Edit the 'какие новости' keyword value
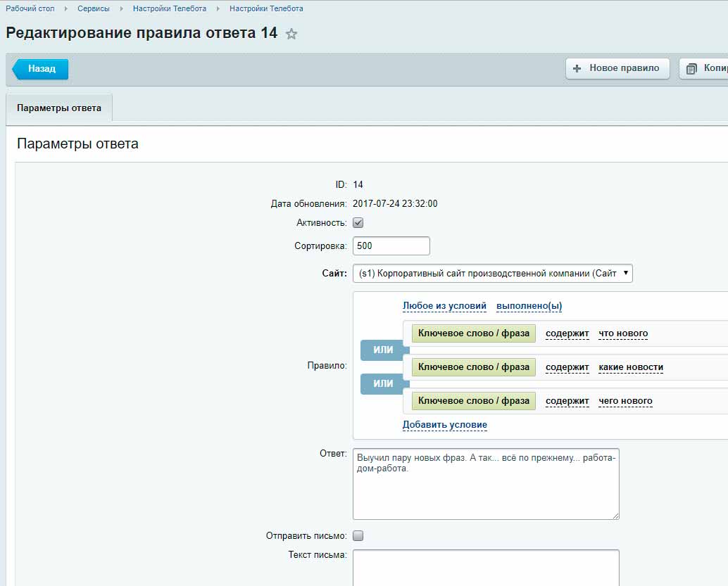Viewport: 728px width, 586px height. click(631, 367)
